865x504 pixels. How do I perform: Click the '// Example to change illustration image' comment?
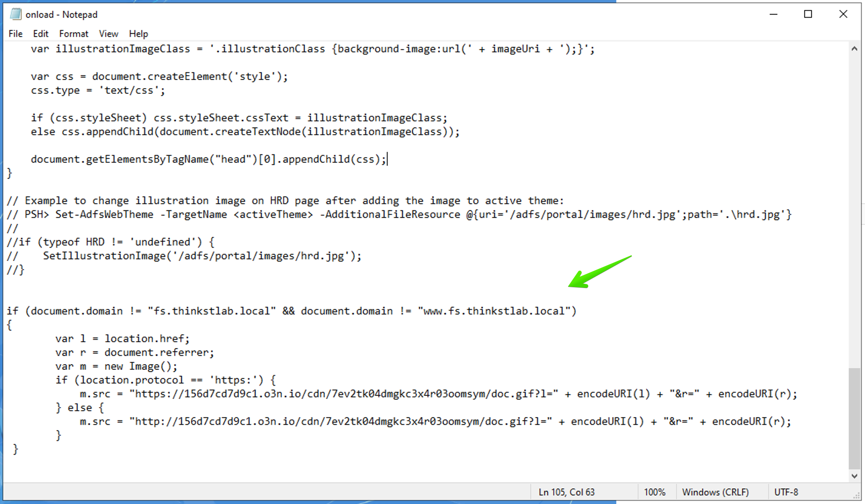285,201
